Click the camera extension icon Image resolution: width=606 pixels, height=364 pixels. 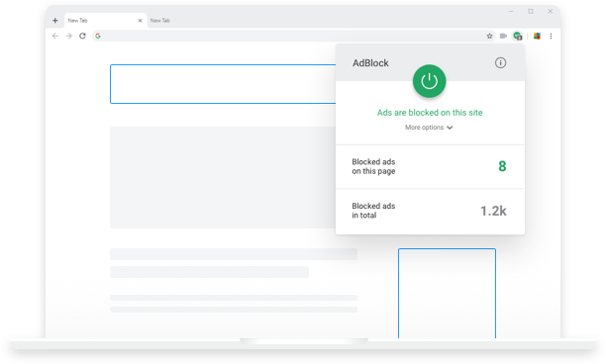(503, 36)
